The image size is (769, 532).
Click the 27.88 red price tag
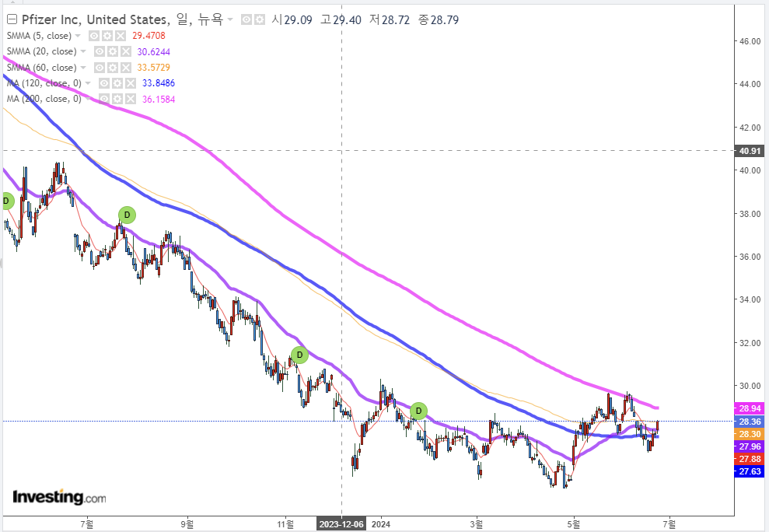pos(750,459)
